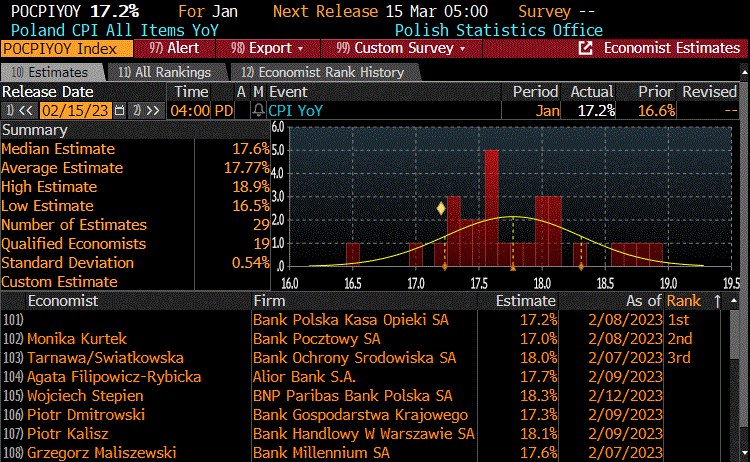Open the Export dropdown
The image size is (750, 462).
(266, 48)
